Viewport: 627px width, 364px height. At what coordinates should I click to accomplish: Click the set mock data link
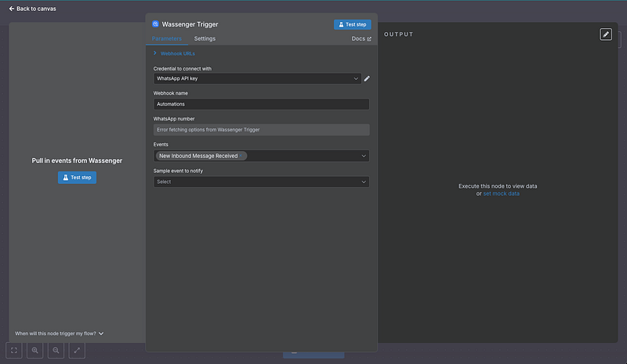501,193
